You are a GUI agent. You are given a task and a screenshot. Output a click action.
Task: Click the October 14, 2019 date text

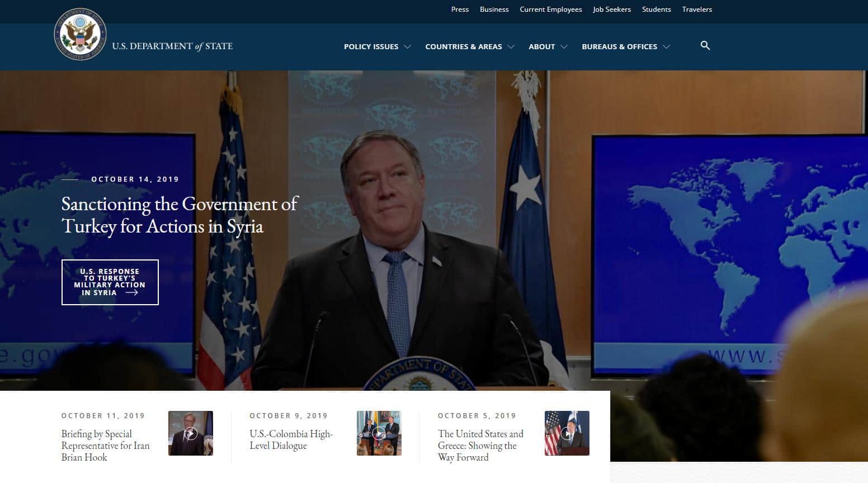pos(135,179)
